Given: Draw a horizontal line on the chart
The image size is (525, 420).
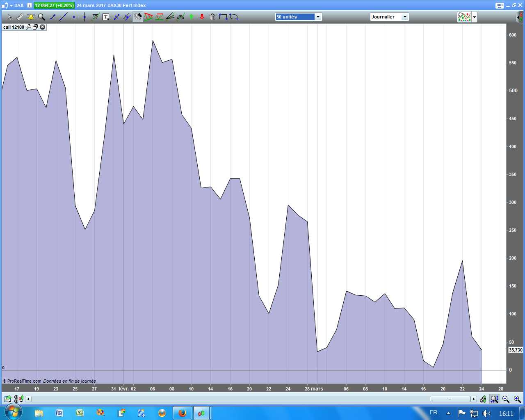Looking at the screenshot, I should [x=74, y=17].
